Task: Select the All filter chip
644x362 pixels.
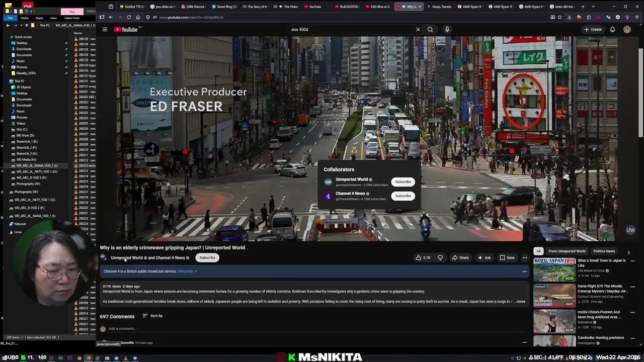Action: click(x=538, y=251)
